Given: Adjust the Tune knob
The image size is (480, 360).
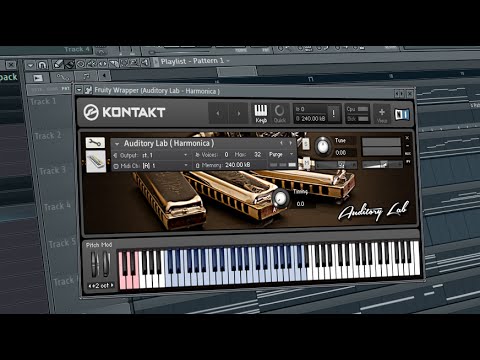Looking at the screenshot, I should point(322,146).
